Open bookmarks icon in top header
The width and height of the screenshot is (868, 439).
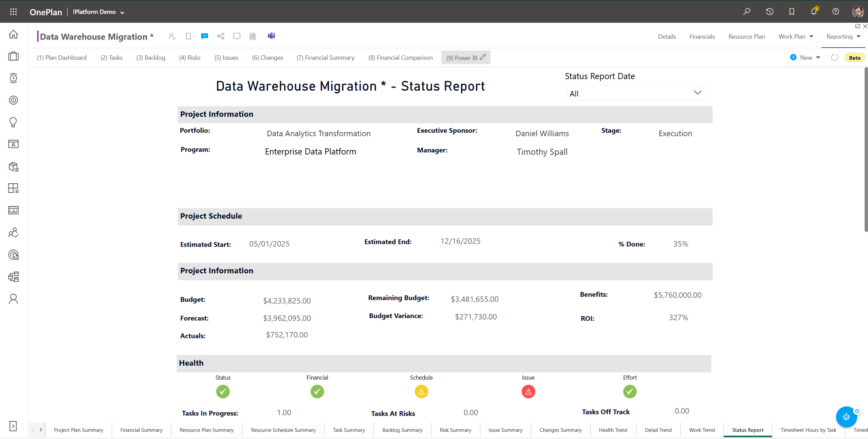tap(792, 12)
